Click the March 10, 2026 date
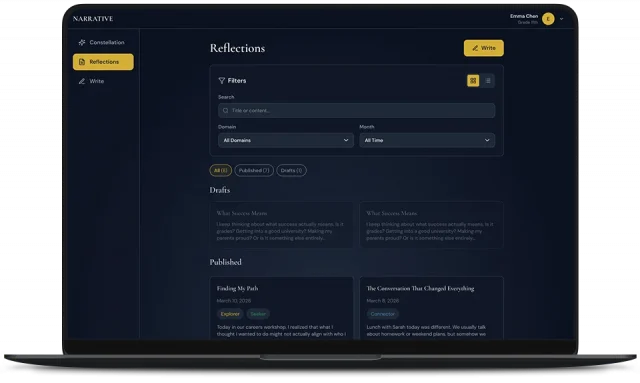This screenshot has height=383, width=640. [x=233, y=301]
